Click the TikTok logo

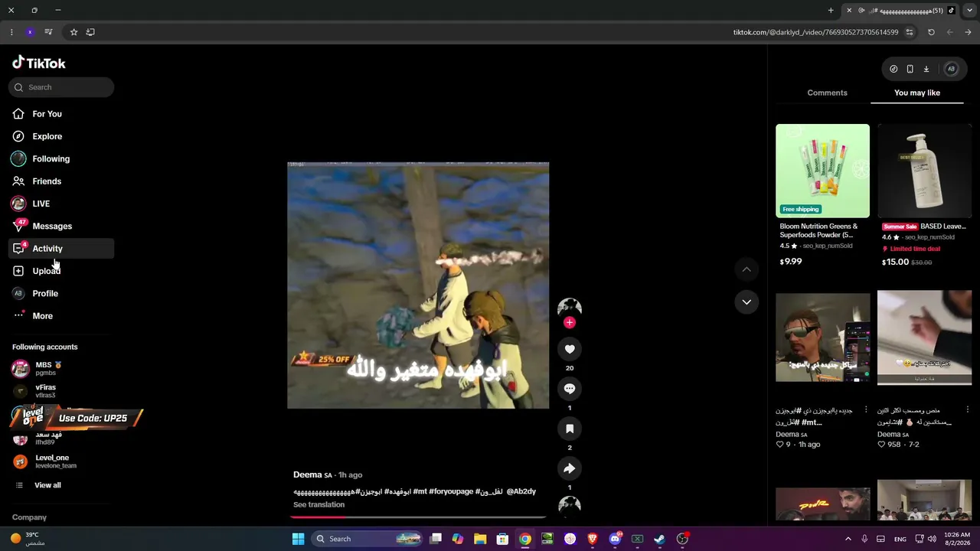[39, 63]
